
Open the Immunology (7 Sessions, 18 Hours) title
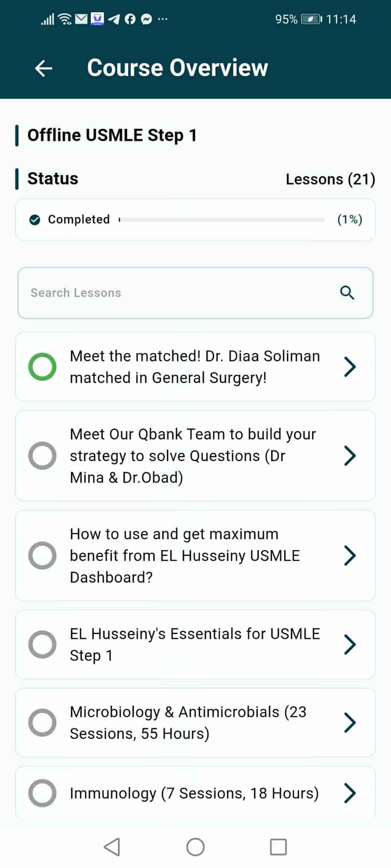pos(194,793)
